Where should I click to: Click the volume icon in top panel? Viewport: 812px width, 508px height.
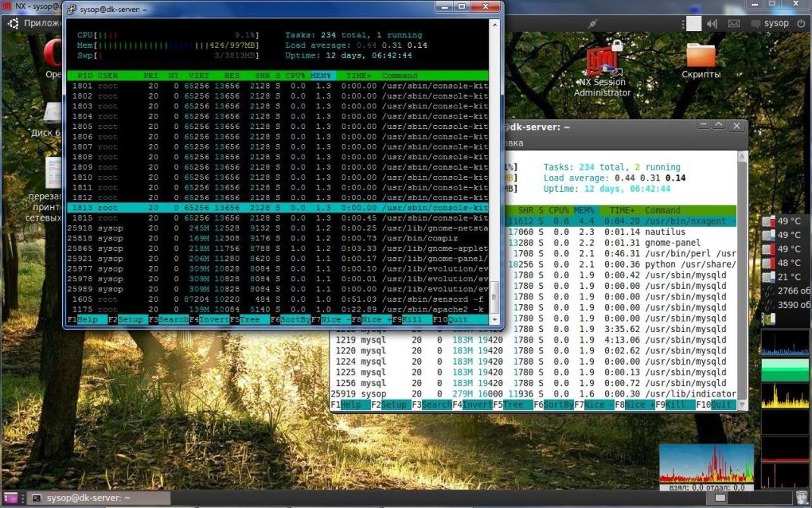[x=713, y=24]
